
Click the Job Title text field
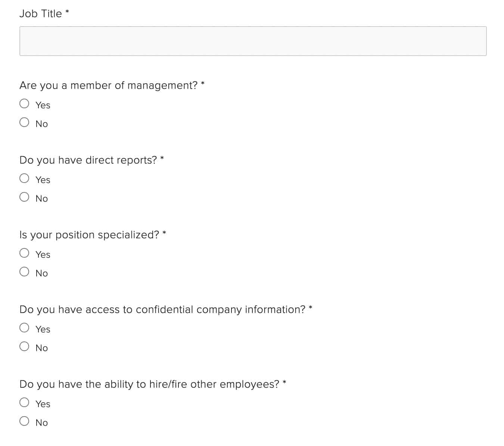point(253,41)
